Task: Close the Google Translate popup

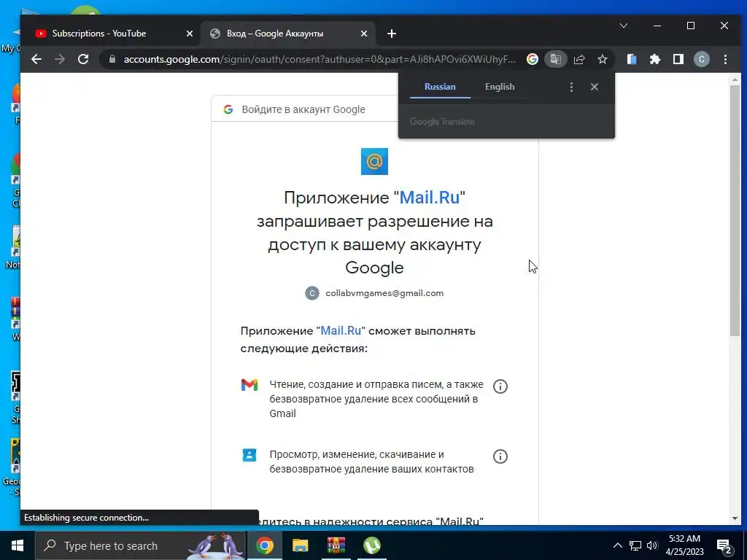Action: tap(594, 87)
